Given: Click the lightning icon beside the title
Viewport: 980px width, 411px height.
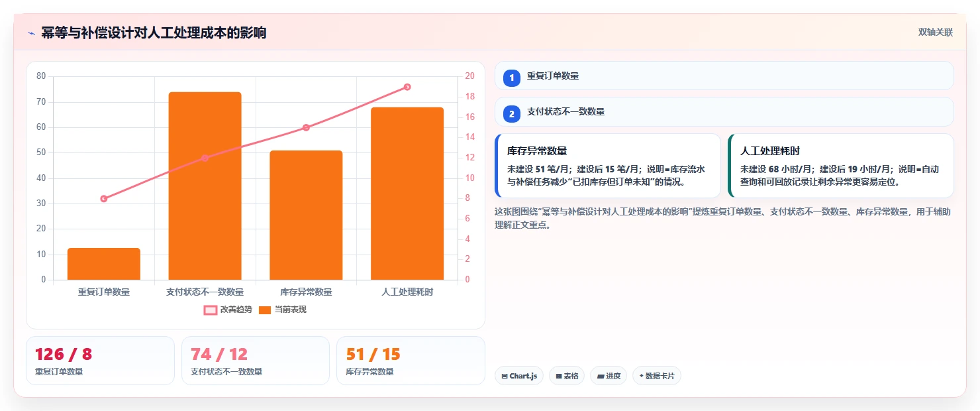Looking at the screenshot, I should [31, 33].
